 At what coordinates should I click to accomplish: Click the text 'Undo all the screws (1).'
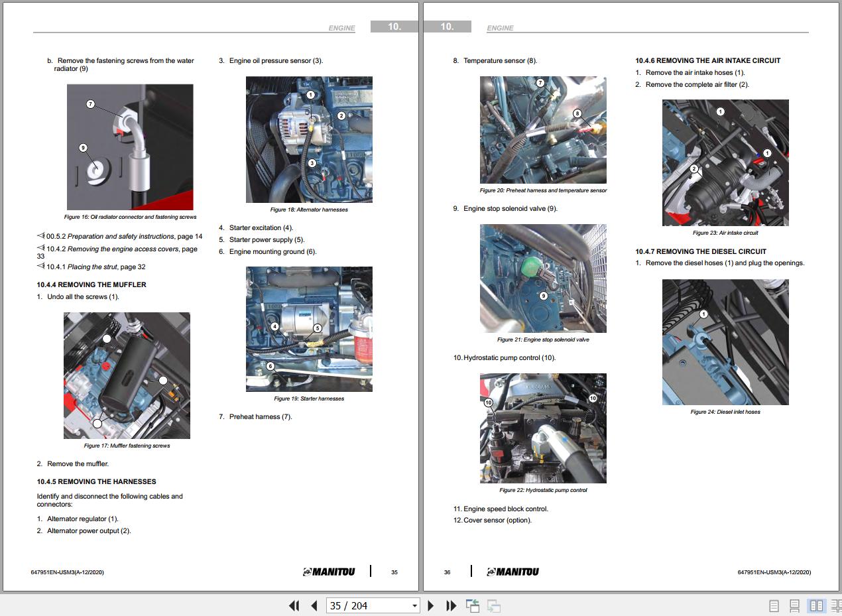coord(83,296)
